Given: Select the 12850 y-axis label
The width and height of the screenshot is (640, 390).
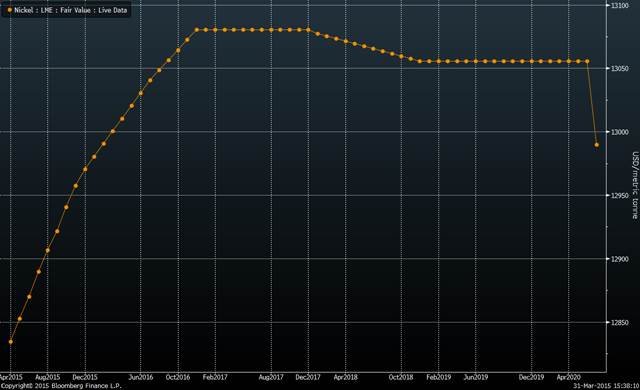Looking at the screenshot, I should click(x=620, y=322).
